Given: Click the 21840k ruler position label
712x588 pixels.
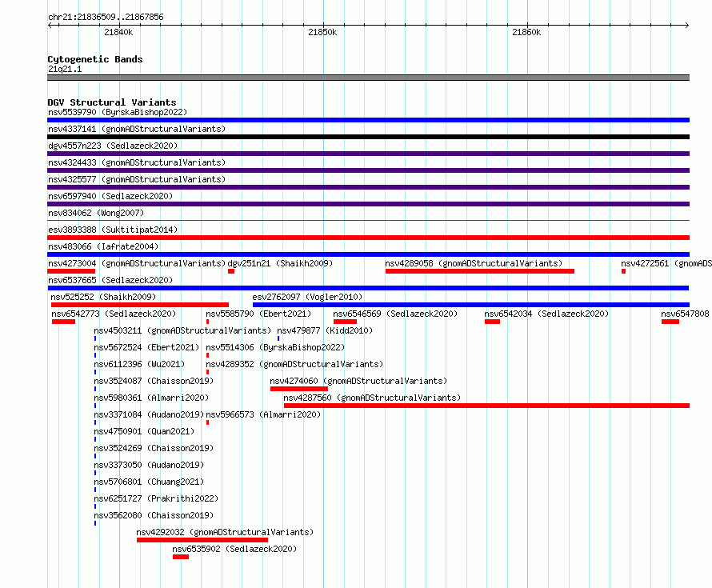Looking at the screenshot, I should [118, 32].
